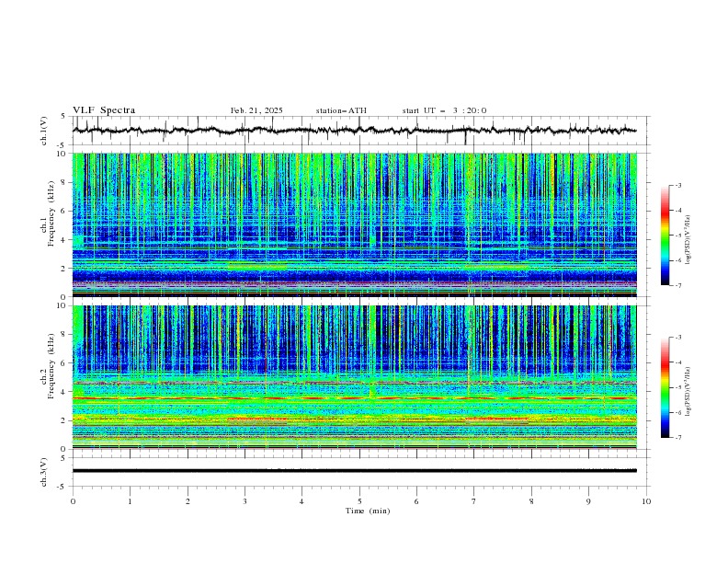Click the '4' kHz tick on ch.2 frequency axis
The width and height of the screenshot is (728, 563).
64,392
